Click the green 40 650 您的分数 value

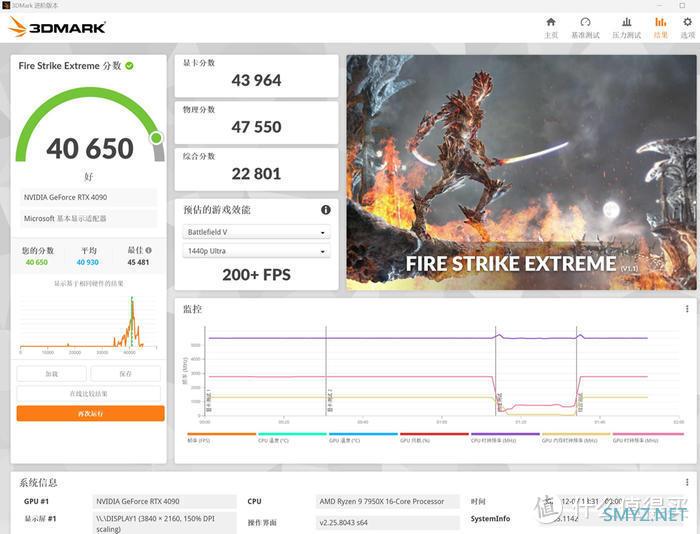pyautogui.click(x=37, y=263)
